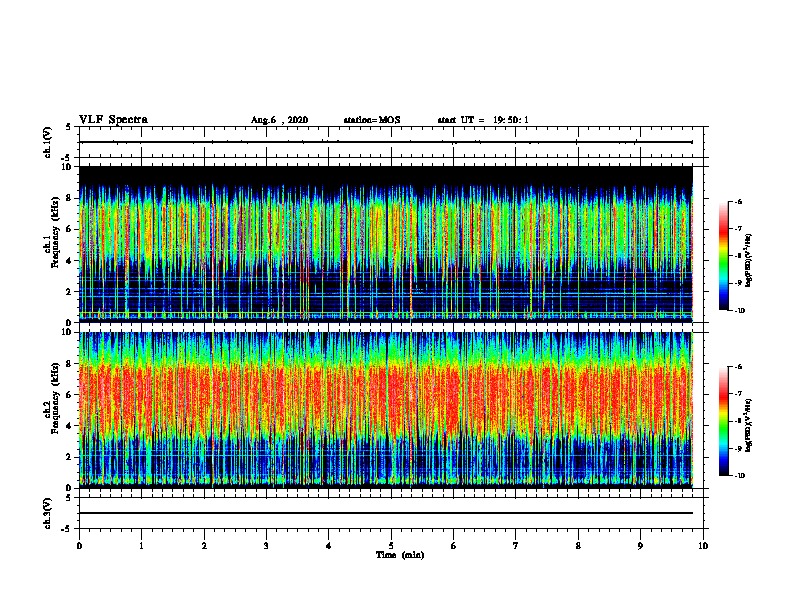Click the time axis tick label "0"
Screen dimensions: 792x612
coord(79,546)
